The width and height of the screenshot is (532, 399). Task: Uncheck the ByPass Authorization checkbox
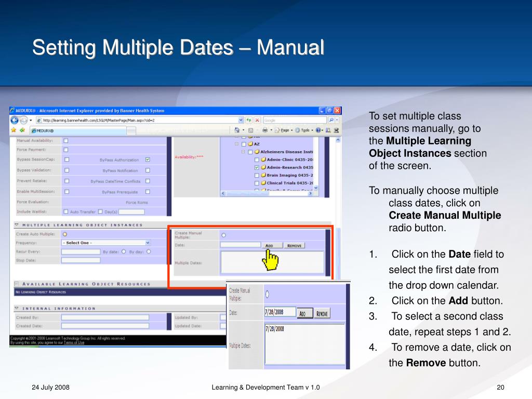(x=148, y=159)
